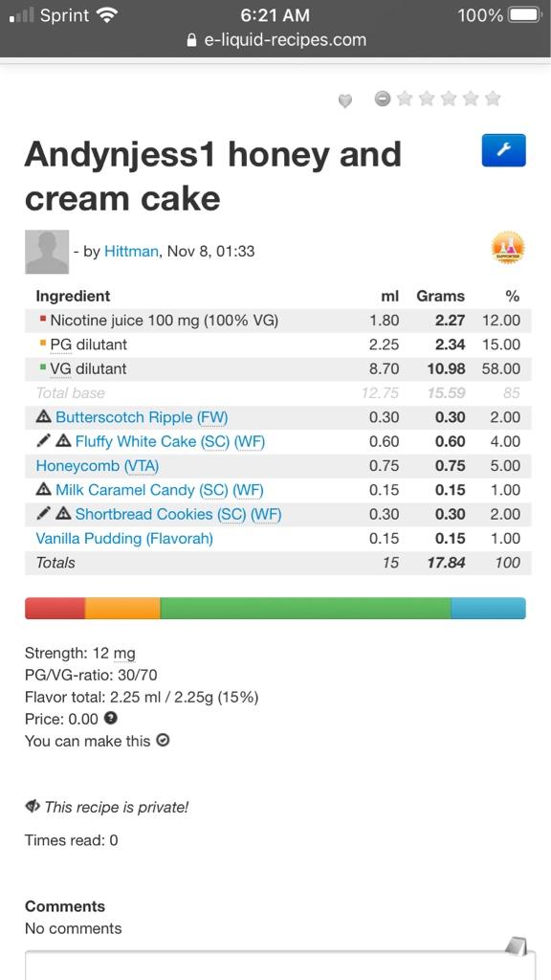Click the blue wrench edit button
The image size is (551, 980).
point(503,150)
